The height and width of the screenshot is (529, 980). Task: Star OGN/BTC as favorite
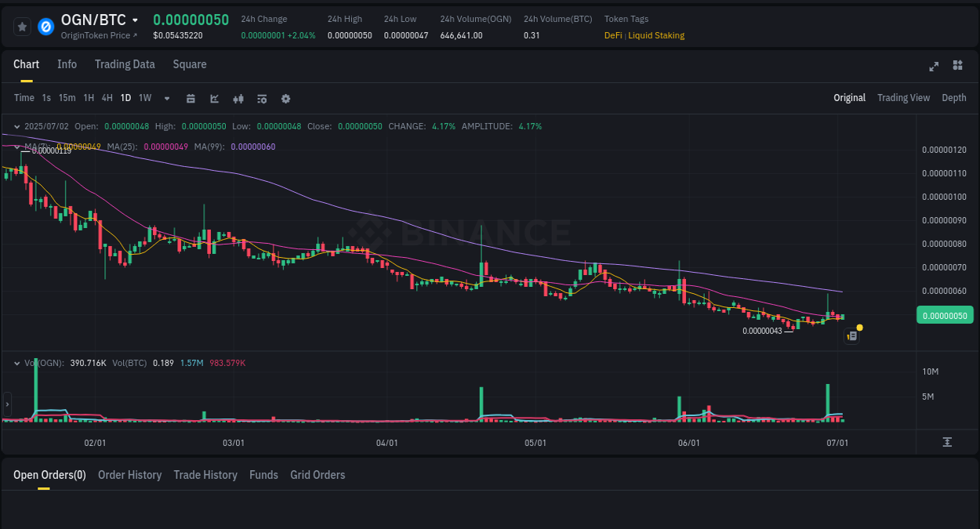(21, 26)
